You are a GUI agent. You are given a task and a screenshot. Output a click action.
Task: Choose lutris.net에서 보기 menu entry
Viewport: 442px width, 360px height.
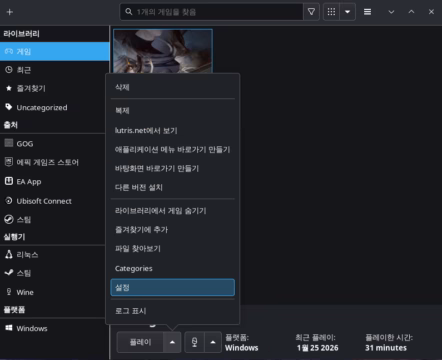pos(173,130)
